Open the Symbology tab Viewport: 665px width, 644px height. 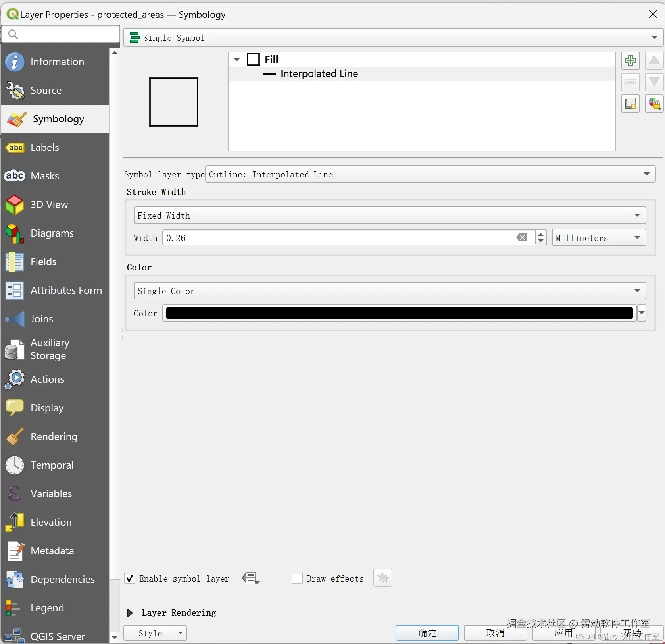[56, 119]
